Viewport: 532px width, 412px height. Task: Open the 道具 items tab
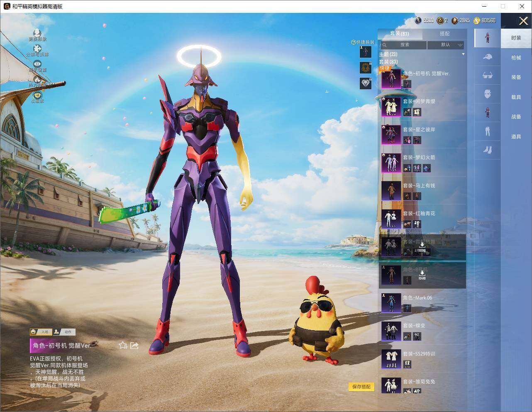tap(516, 137)
